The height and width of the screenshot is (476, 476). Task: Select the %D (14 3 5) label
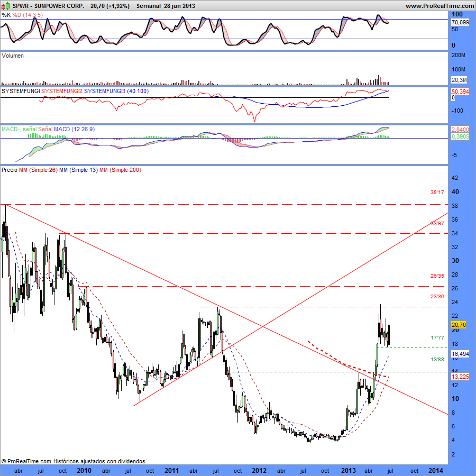click(28, 15)
